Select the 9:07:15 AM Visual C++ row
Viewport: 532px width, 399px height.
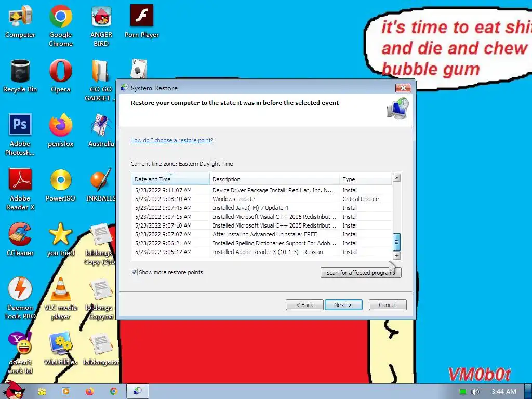262,217
